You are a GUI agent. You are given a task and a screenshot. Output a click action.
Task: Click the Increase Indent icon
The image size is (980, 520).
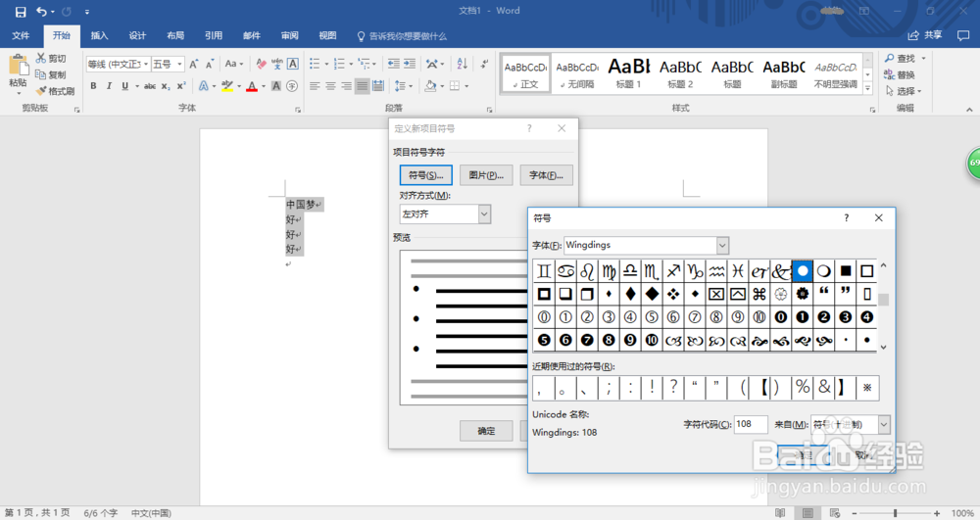pos(410,64)
